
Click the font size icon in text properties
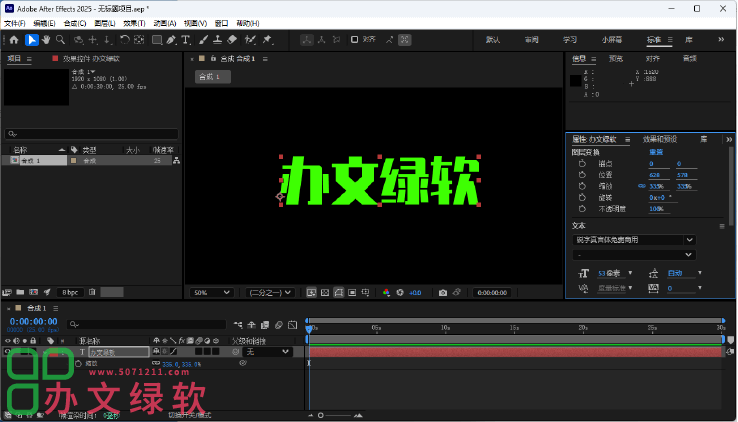pos(584,273)
